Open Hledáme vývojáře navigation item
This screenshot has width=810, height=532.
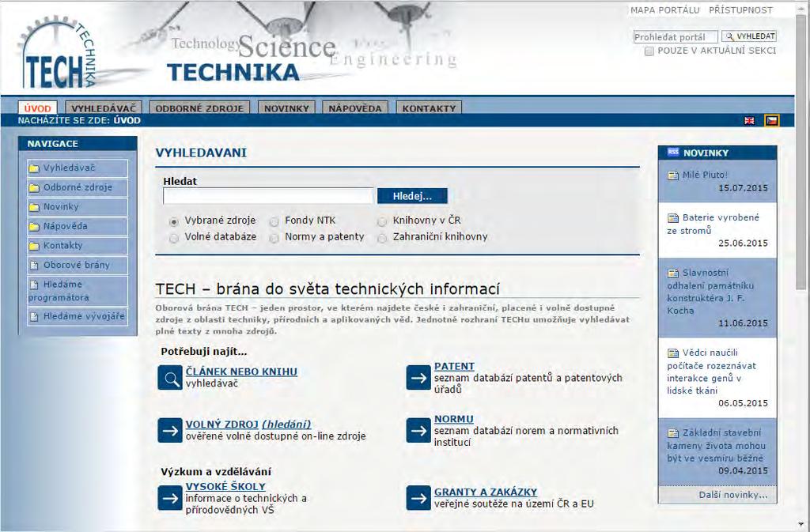pyautogui.click(x=77, y=316)
